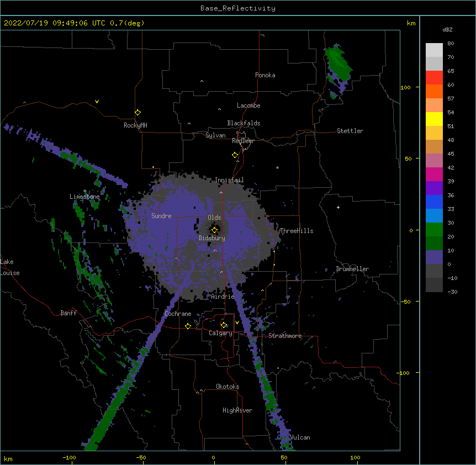Click the Lacombe city label
The width and height of the screenshot is (476, 465).
coord(248,105)
